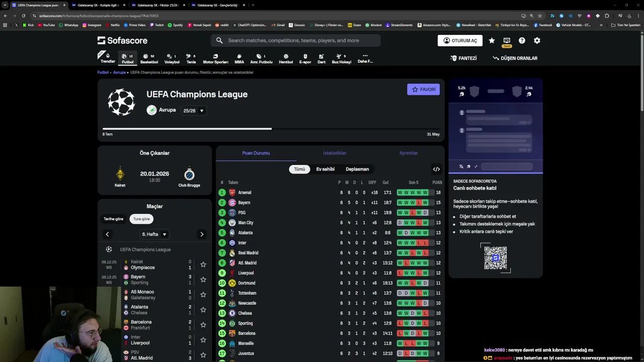Viewport: 644px width, 362px height.
Task: Open the DÜŞEN ORANLAR link
Action: coord(515,58)
